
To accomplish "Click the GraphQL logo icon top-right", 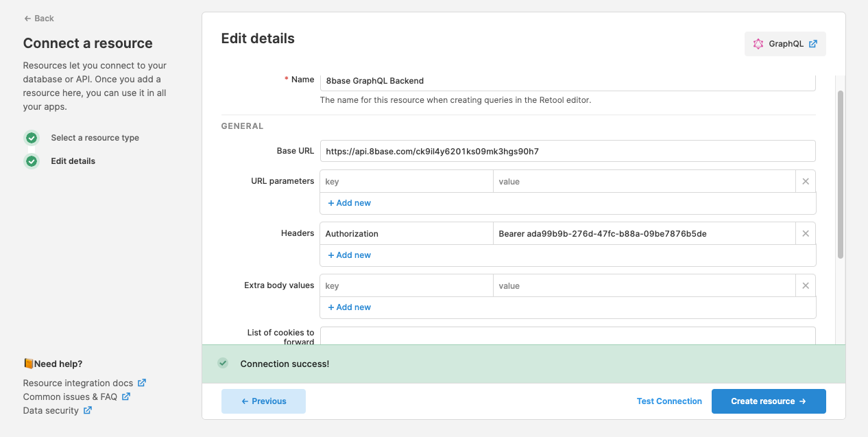I will point(758,43).
